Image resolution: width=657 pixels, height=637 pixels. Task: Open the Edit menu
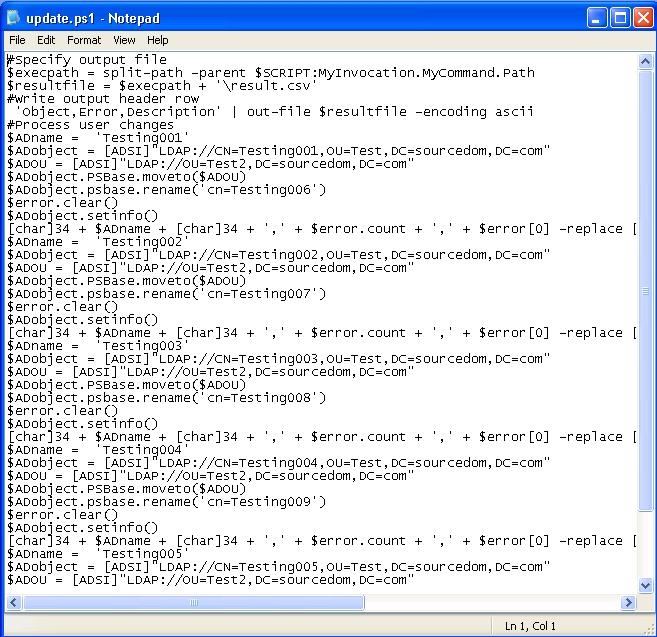tap(46, 40)
